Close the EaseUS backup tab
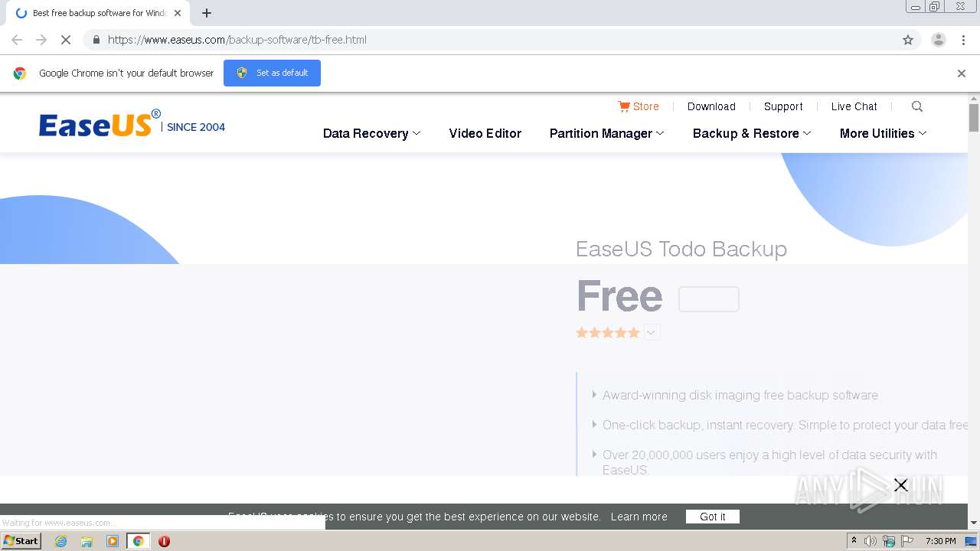The image size is (980, 551). (x=178, y=13)
